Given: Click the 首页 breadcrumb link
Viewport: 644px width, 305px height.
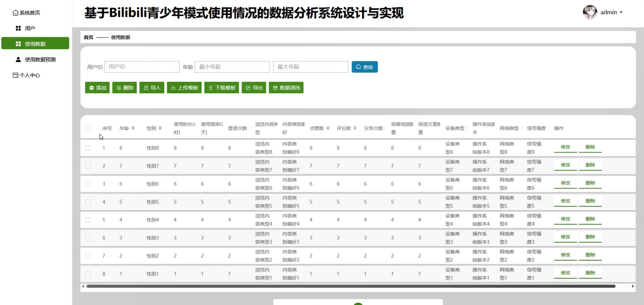Looking at the screenshot, I should 88,37.
